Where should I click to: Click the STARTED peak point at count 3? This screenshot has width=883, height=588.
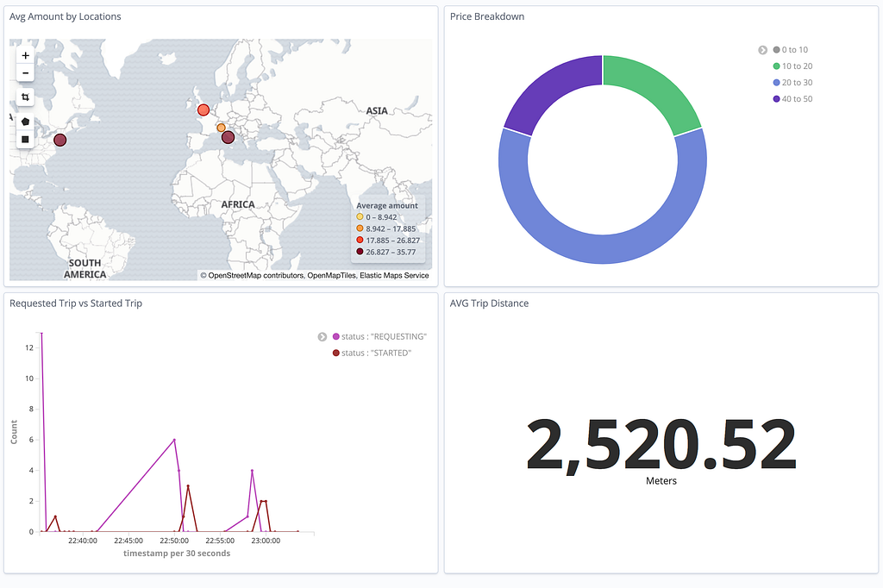tap(188, 485)
